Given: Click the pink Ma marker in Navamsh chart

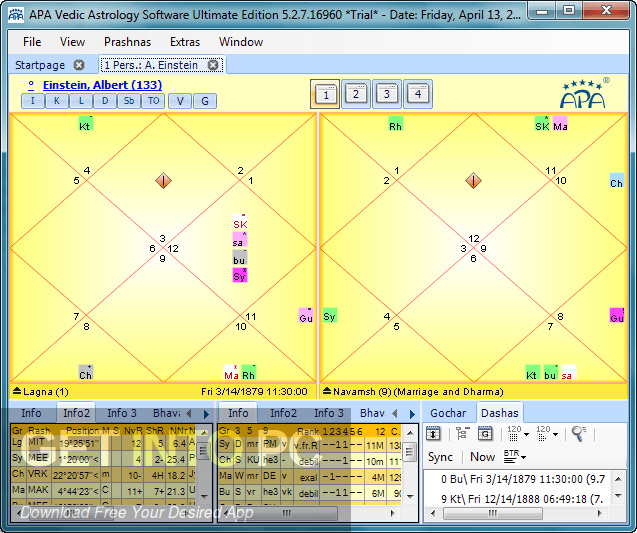Looking at the screenshot, I should pos(560,124).
